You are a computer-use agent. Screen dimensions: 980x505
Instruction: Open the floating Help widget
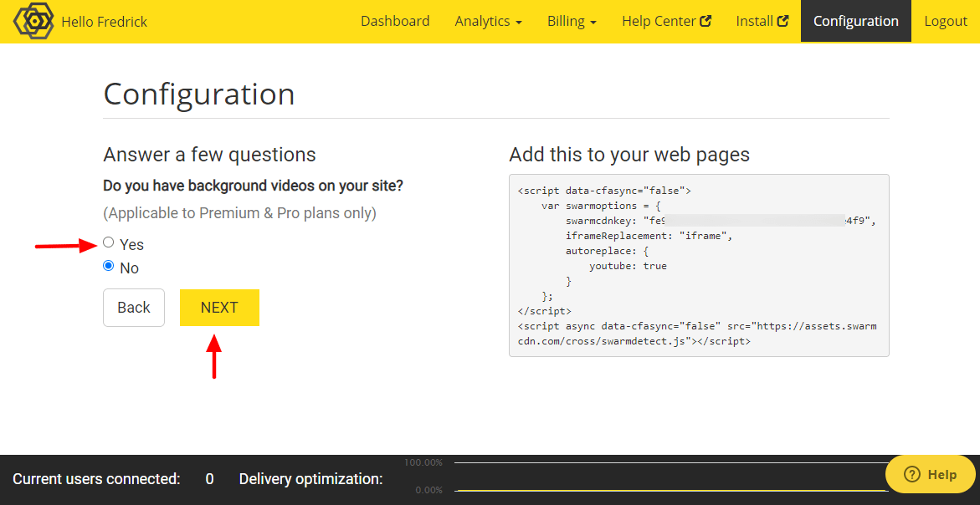930,474
